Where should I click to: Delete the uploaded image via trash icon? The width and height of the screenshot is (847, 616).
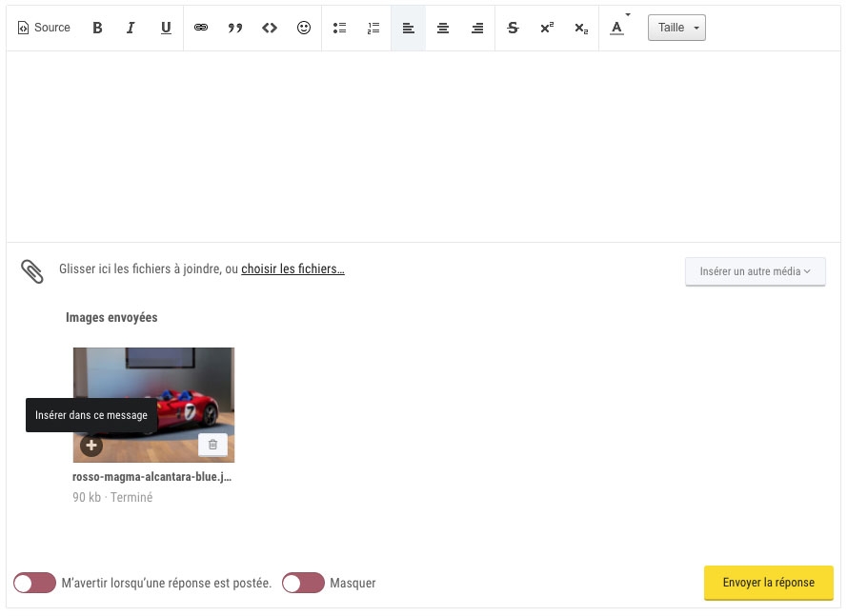point(212,444)
